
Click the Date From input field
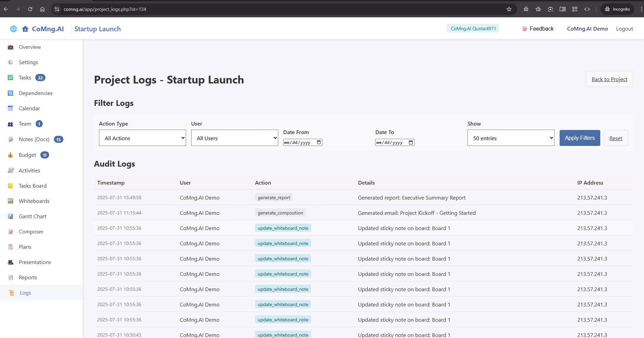pos(303,143)
